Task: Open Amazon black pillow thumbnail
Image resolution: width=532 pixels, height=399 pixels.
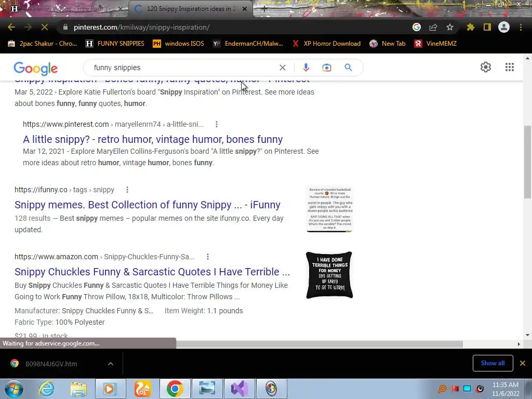Action: coord(329,275)
